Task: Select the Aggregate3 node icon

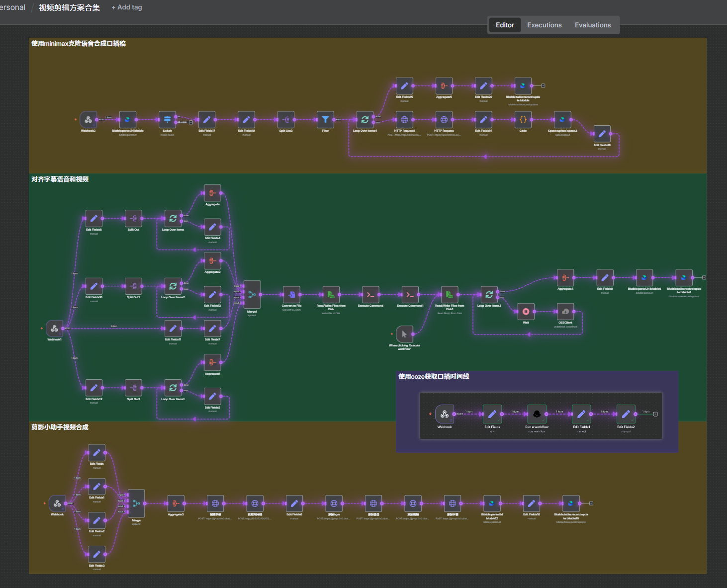Action: tap(176, 504)
